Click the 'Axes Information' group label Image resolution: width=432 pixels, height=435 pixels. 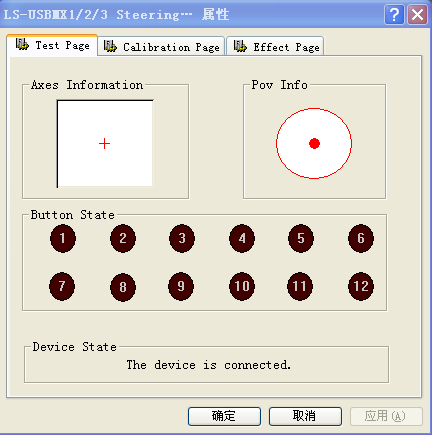[x=87, y=85]
